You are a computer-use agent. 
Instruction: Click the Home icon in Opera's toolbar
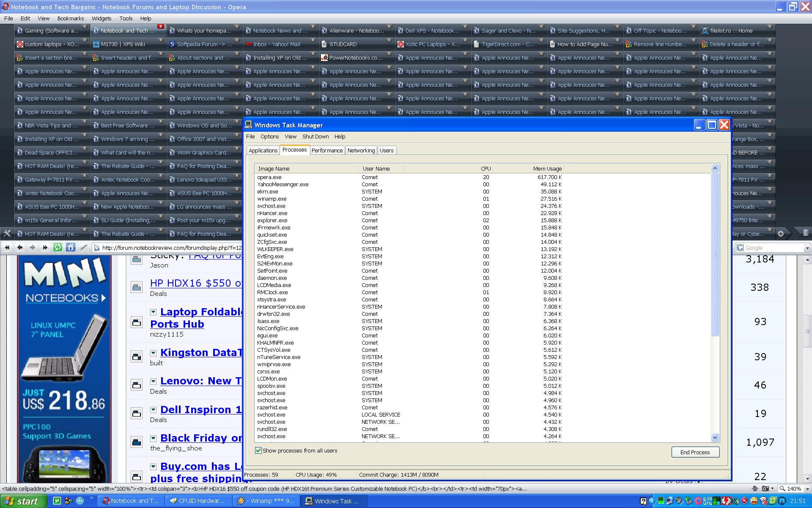71,248
